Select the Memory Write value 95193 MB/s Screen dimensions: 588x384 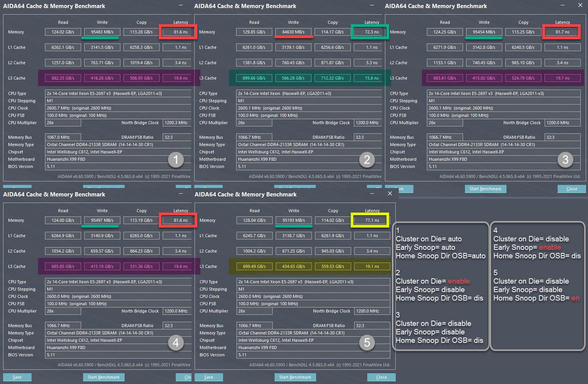pos(293,220)
